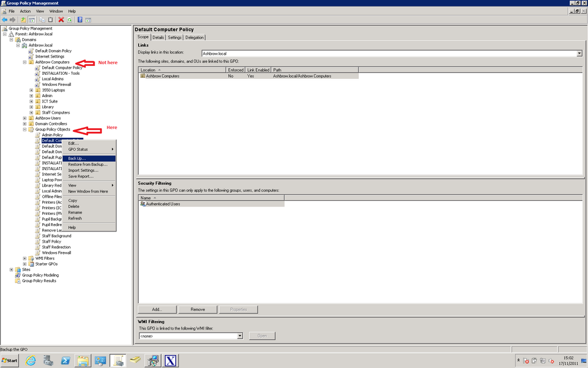Viewport: 588px width, 368px height.
Task: Toggle Show/Hide Console Tree toolbar icon
Action: coord(32,19)
